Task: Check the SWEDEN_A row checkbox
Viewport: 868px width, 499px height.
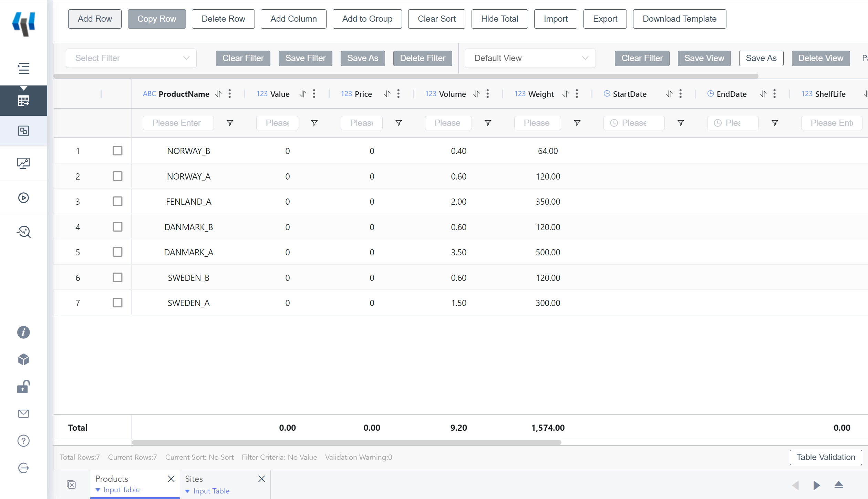Action: [x=117, y=303]
